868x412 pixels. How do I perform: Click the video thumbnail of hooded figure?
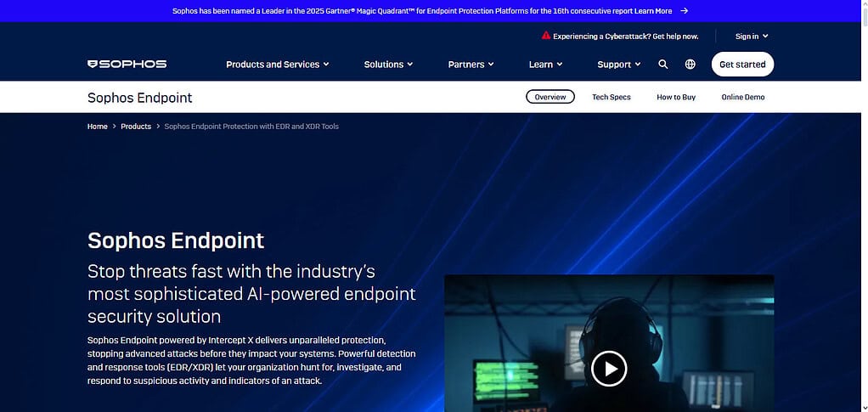(609, 343)
